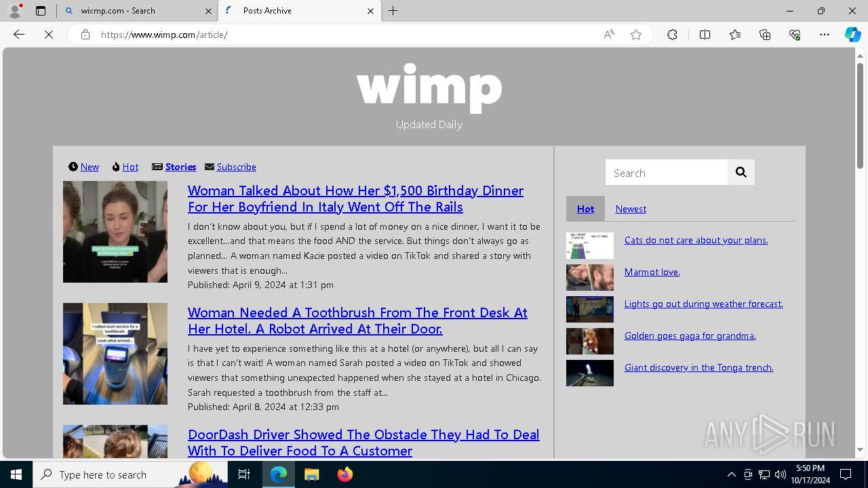The image size is (868, 488).
Task: Open Microsoft Edge from taskbar
Action: [x=279, y=474]
